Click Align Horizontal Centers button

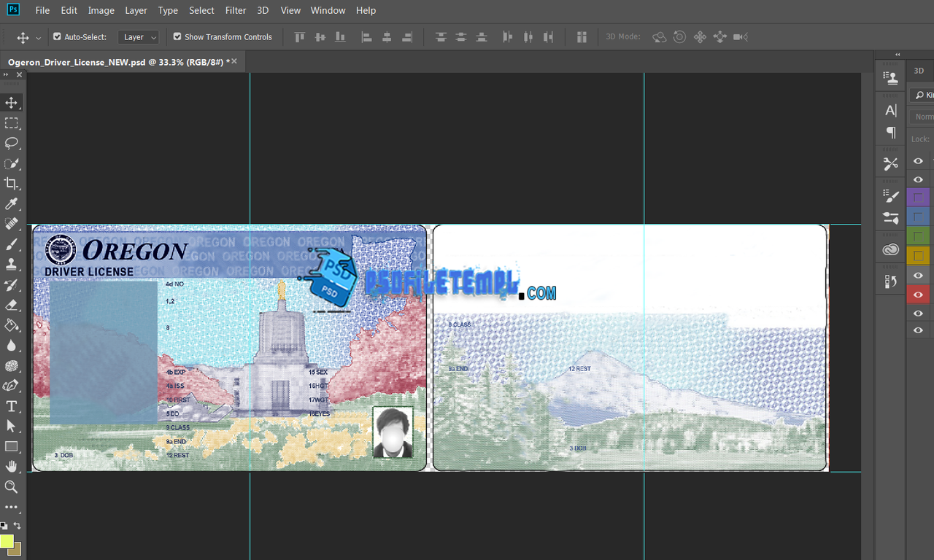[x=387, y=36]
